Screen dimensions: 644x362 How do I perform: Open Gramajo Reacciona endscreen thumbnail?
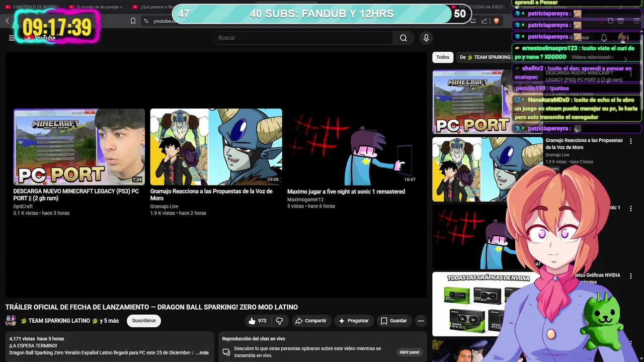216,147
